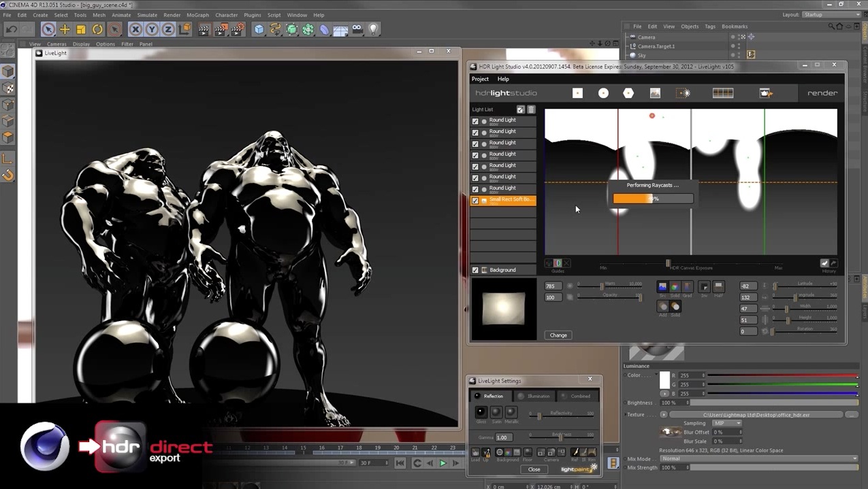Uncheck the topmost Round Light in the list
The height and width of the screenshot is (489, 868).
475,120
